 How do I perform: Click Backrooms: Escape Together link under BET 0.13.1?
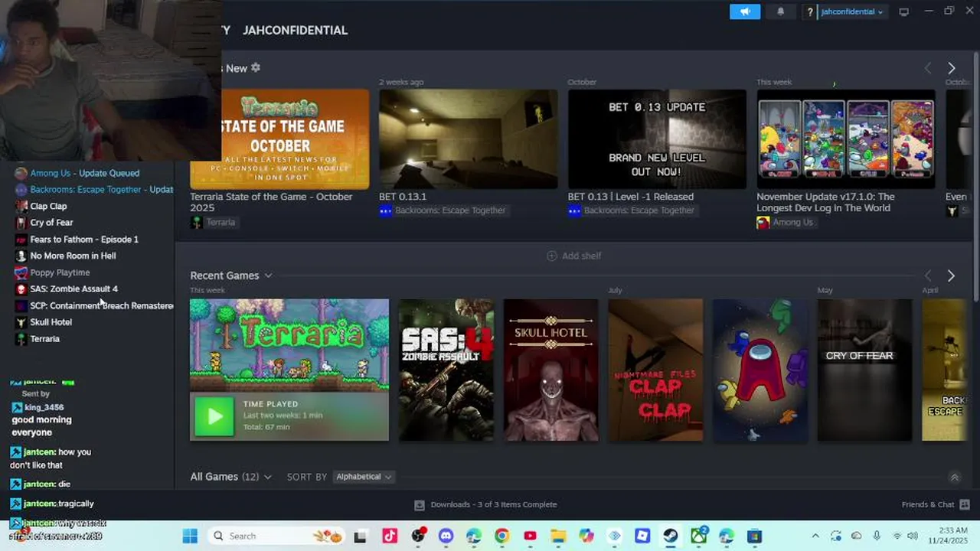(443, 210)
